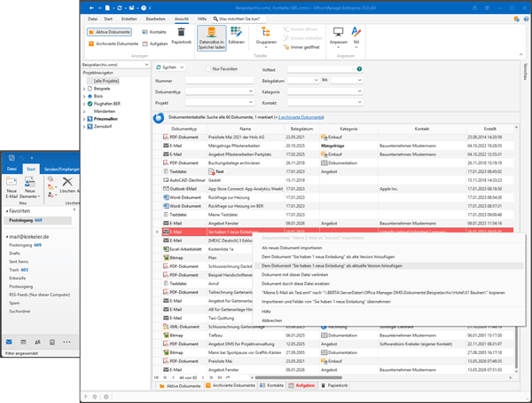Switch to bottom Aufgaben tab

click(x=301, y=385)
